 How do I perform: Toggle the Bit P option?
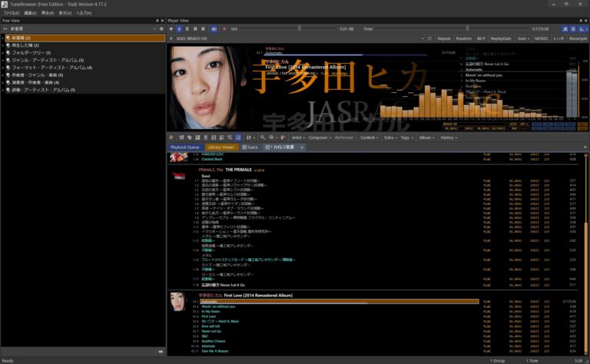481,38
